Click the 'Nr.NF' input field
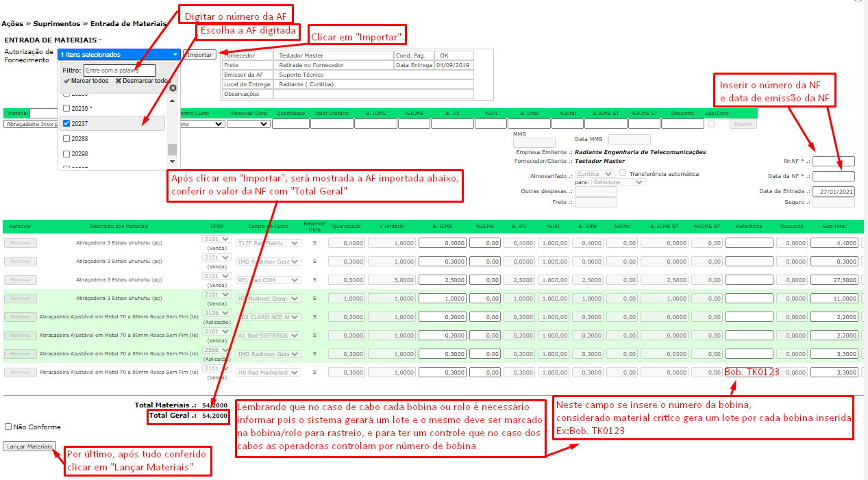Screen dimensions: 868x480 point(833,162)
